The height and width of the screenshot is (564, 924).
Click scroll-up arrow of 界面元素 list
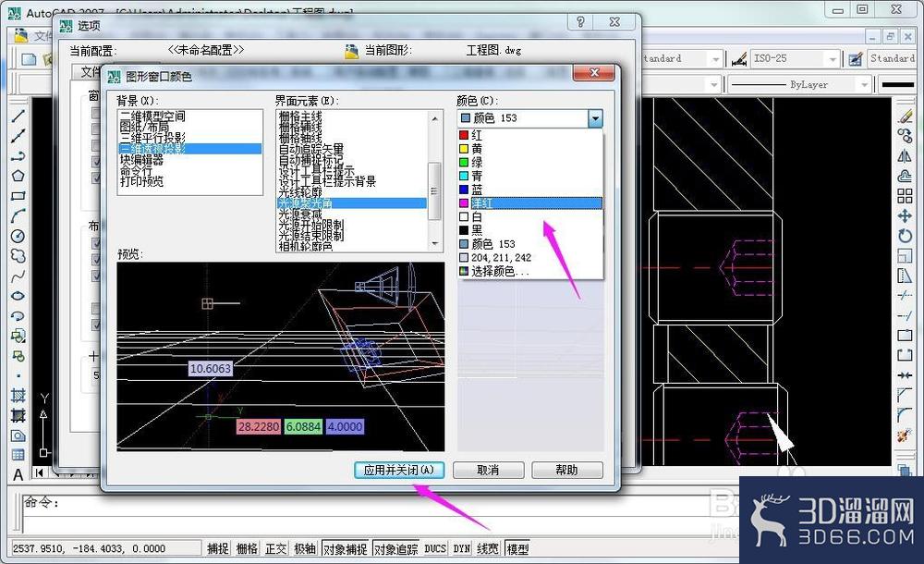[x=435, y=118]
